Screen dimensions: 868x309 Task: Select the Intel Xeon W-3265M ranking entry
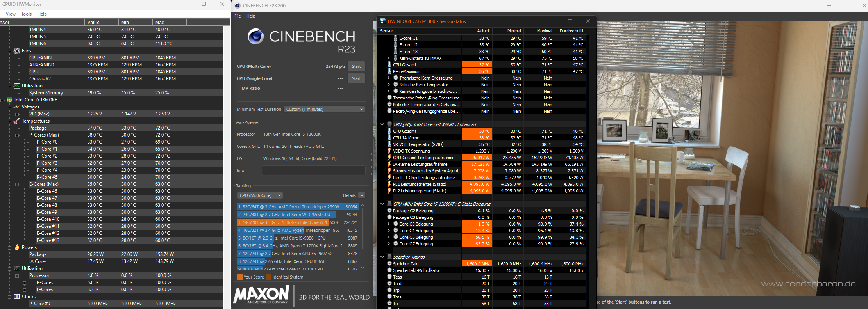point(298,215)
